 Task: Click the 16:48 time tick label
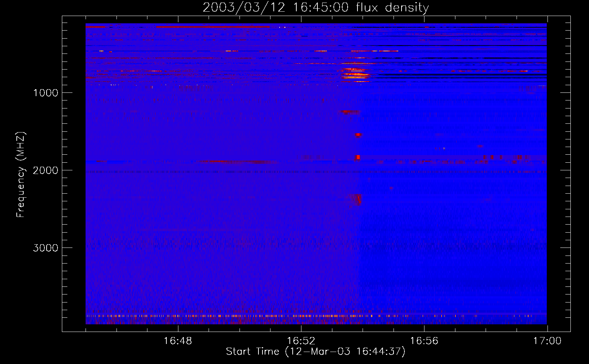pyautogui.click(x=178, y=341)
